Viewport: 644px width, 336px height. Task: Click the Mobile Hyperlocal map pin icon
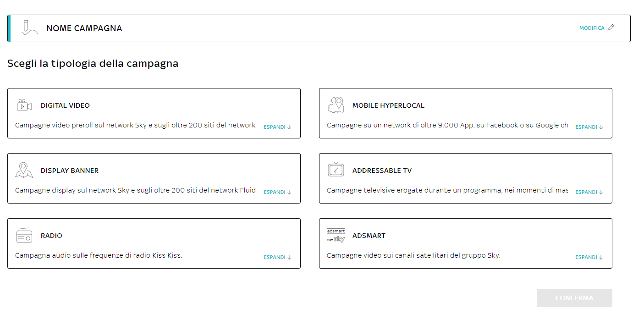(336, 105)
